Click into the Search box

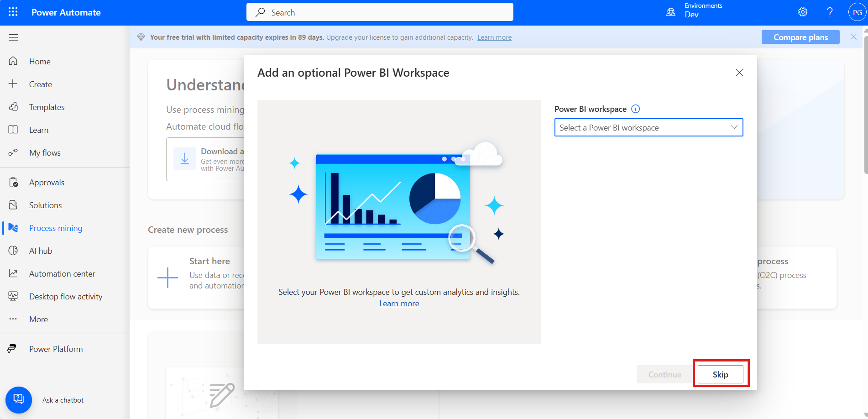(x=380, y=12)
